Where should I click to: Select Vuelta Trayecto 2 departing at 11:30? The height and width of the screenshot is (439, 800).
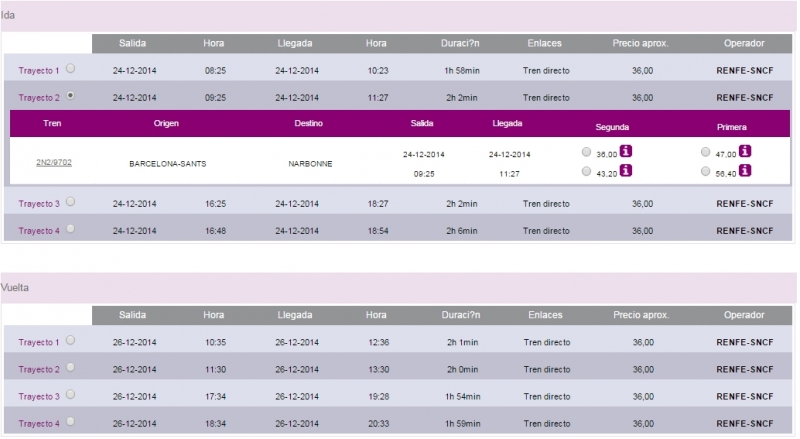click(70, 367)
